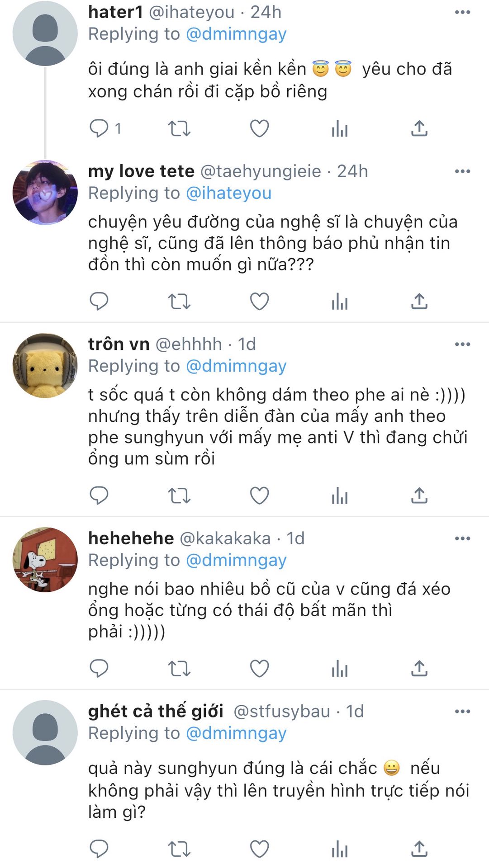Share hehehehe's tweet
Viewport: 489px width, 868px height.
(x=419, y=668)
